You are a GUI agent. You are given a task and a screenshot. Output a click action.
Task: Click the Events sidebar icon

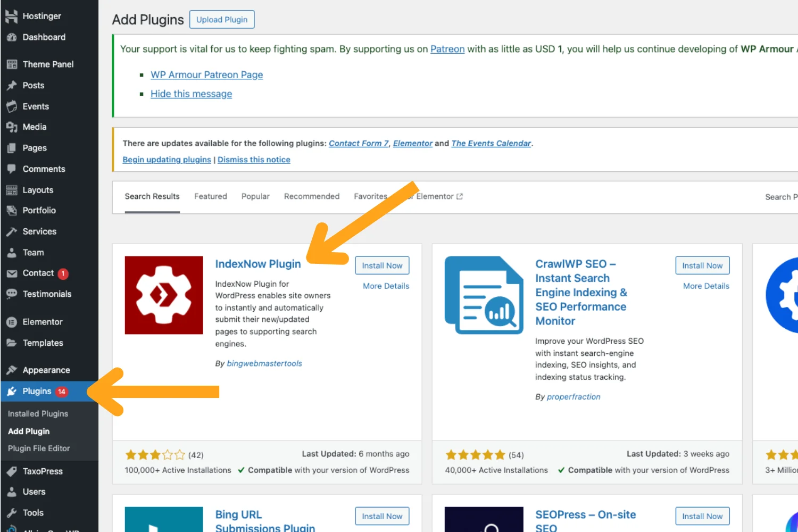12,106
